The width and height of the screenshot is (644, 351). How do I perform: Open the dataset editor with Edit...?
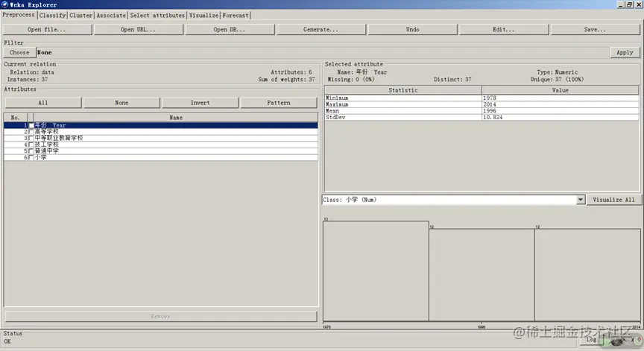(x=504, y=30)
